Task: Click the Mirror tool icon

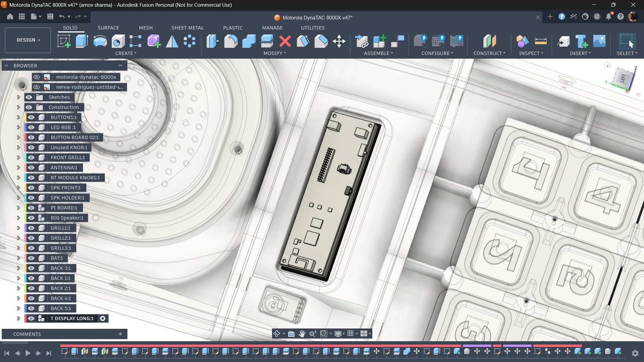Action: 172,41
